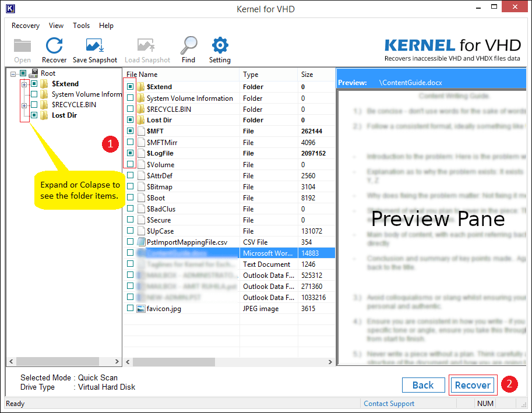Click the $Boot file icon
The image size is (532, 413).
141,197
